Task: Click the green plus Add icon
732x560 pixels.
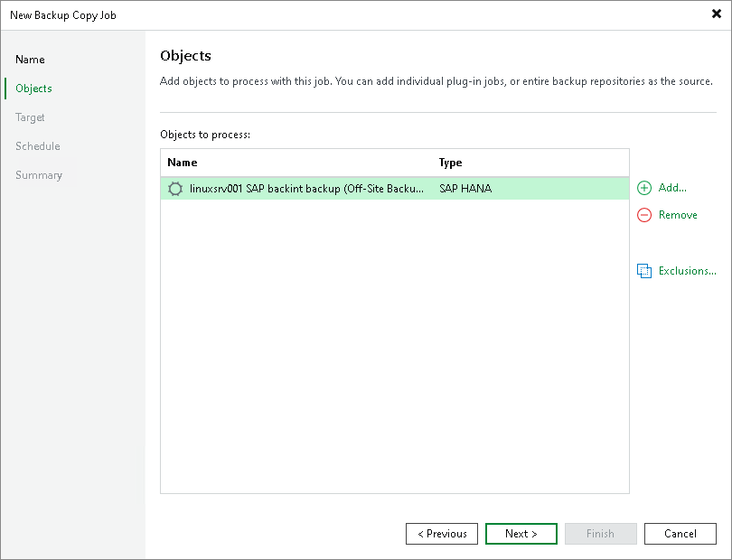Action: coord(643,188)
